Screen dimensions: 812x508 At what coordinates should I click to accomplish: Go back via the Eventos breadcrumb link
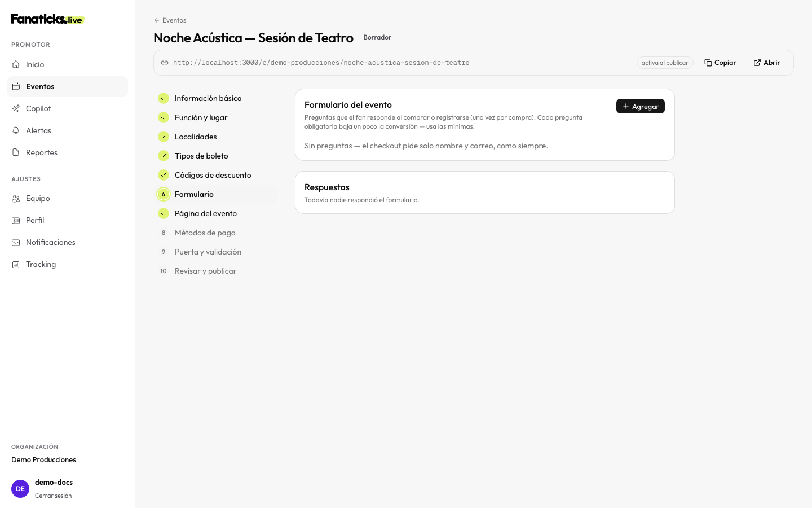(170, 20)
